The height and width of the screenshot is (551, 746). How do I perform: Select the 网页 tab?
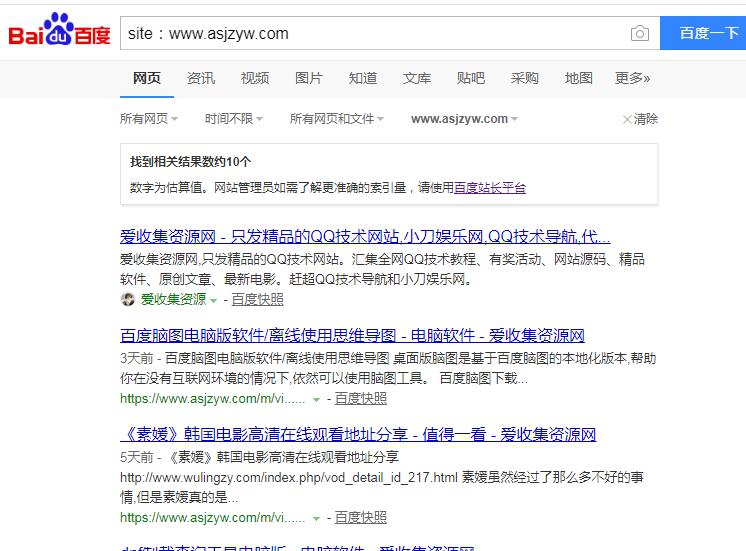tap(147, 78)
